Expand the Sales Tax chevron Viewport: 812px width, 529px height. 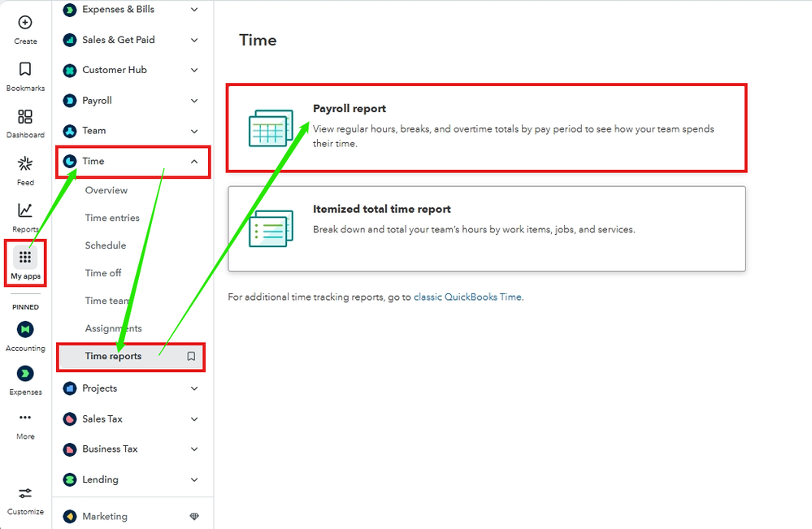(194, 418)
